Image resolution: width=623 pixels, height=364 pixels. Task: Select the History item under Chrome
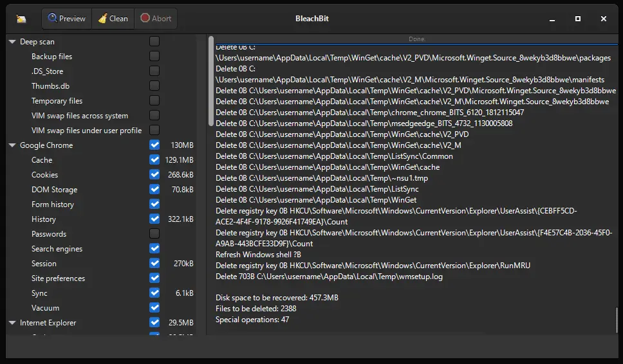44,219
